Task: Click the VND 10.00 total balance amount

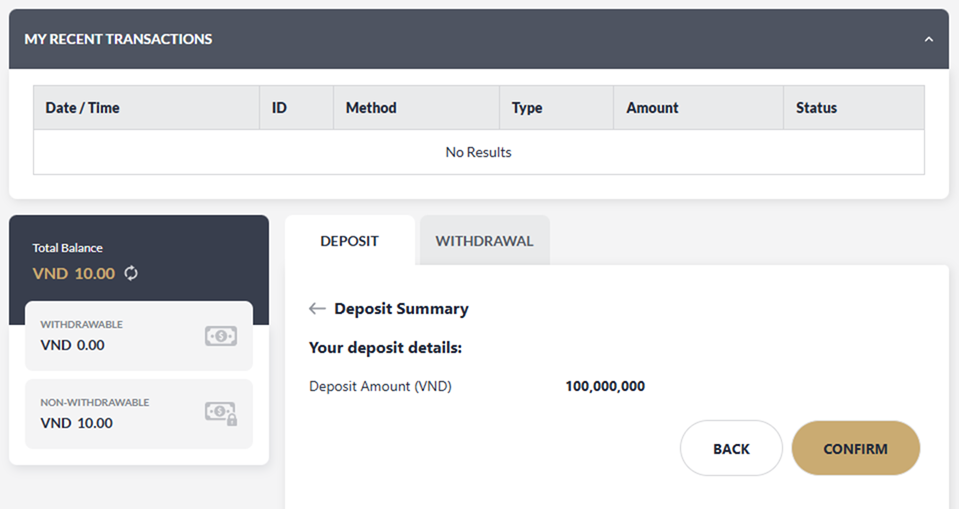Action: tap(74, 273)
